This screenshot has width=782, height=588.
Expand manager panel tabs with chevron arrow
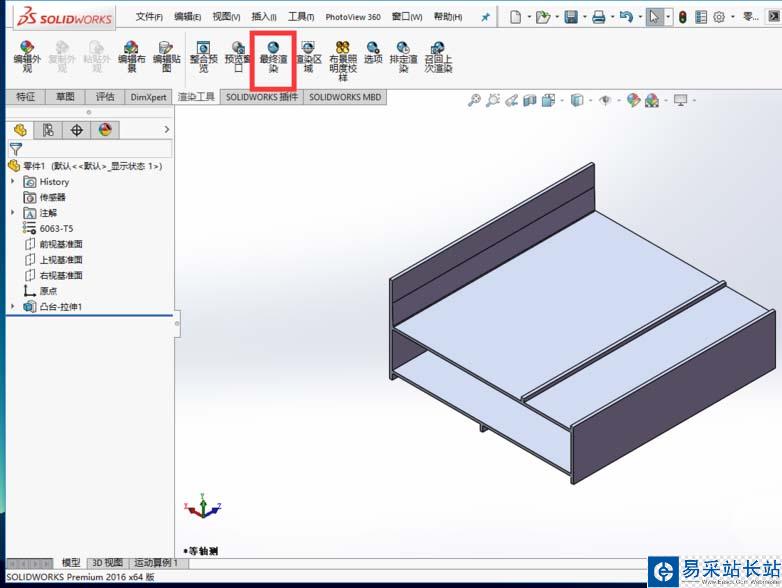[167, 130]
